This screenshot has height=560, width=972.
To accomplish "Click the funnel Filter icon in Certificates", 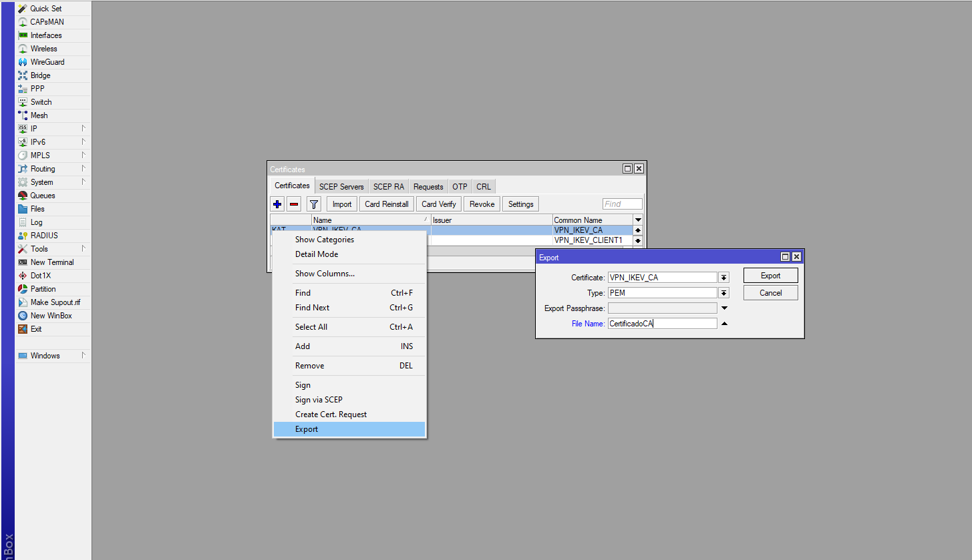I will tap(314, 204).
